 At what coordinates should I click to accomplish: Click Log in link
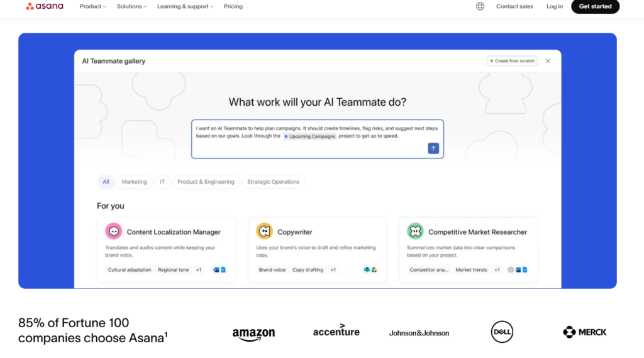pyautogui.click(x=555, y=6)
